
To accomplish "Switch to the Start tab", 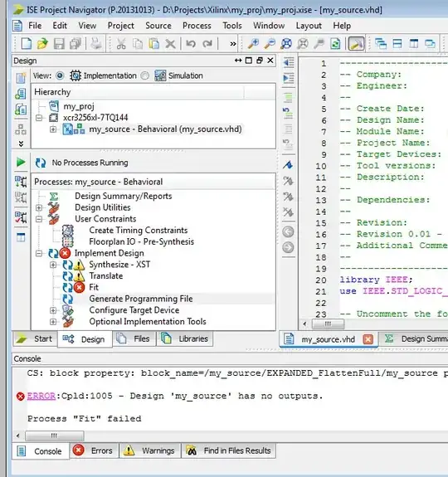I will coord(35,338).
